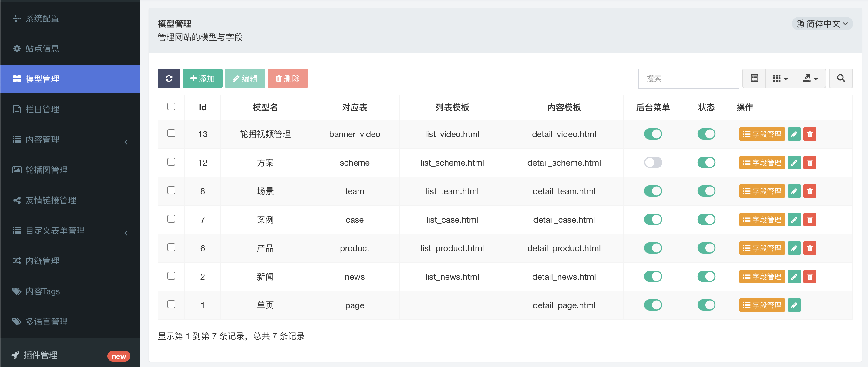Click the list_scheme.html table cell
Screen dimensions: 868x367
point(452,163)
